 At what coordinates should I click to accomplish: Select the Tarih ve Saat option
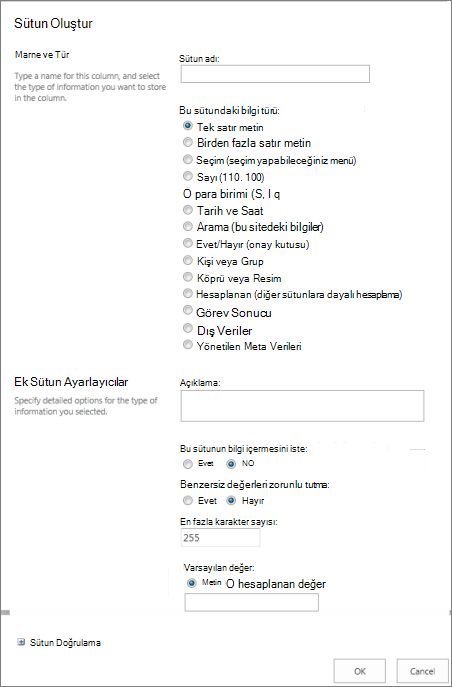coord(188,210)
